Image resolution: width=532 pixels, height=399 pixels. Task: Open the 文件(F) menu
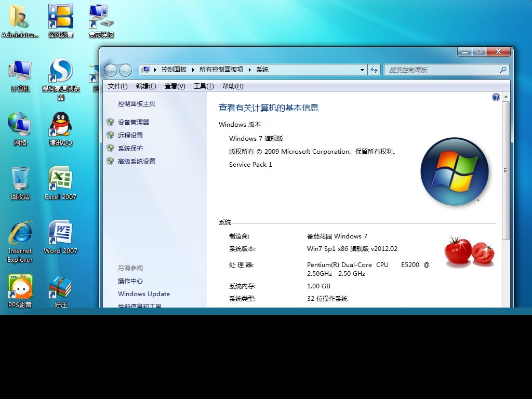[117, 86]
